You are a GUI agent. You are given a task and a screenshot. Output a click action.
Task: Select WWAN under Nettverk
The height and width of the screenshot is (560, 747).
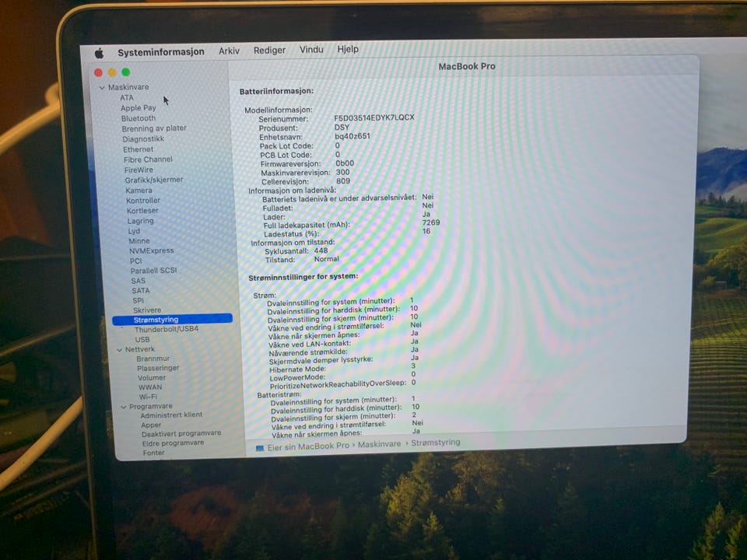point(150,387)
